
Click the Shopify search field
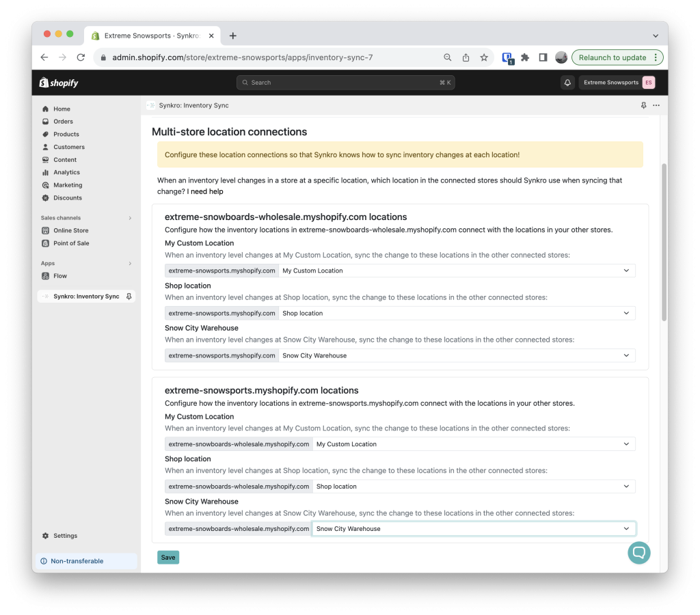[345, 83]
